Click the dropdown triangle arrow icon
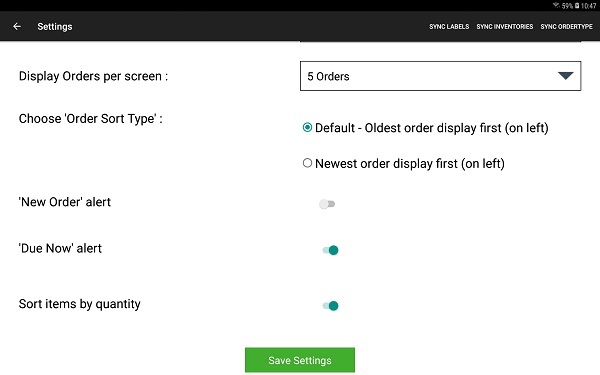The image size is (600, 375). click(565, 76)
